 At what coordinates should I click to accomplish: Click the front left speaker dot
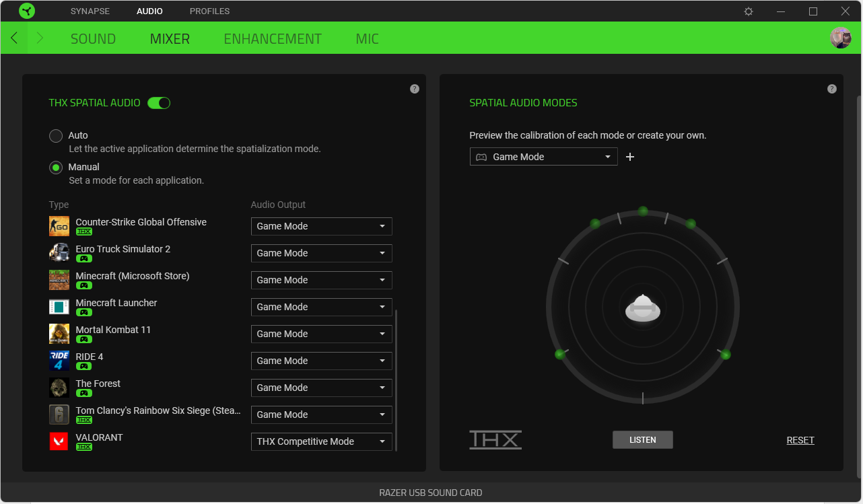click(595, 223)
